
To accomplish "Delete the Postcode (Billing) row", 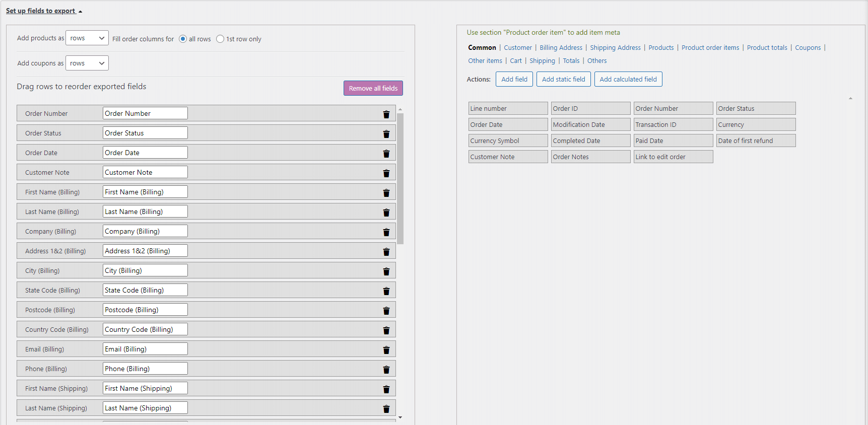I will (386, 311).
